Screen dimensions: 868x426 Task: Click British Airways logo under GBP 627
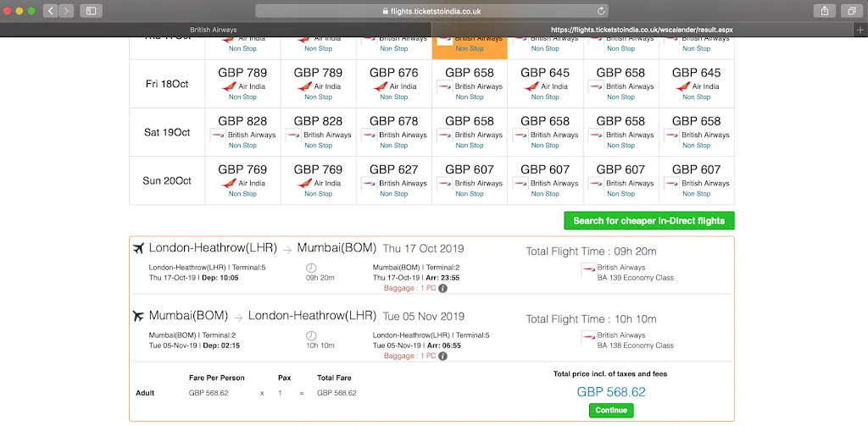coord(370,183)
